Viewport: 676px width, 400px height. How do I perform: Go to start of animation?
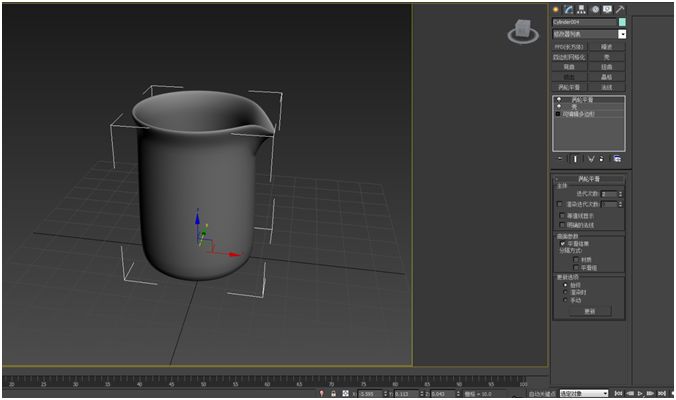pos(618,394)
